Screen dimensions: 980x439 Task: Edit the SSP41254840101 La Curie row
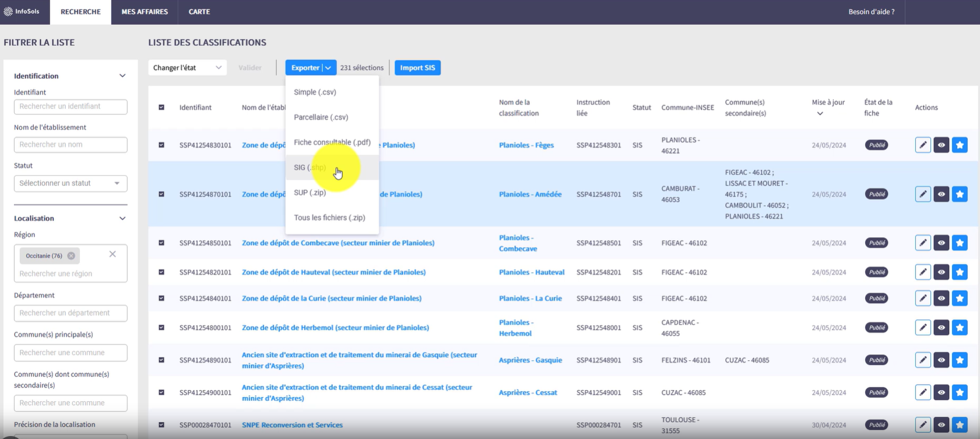pyautogui.click(x=923, y=298)
